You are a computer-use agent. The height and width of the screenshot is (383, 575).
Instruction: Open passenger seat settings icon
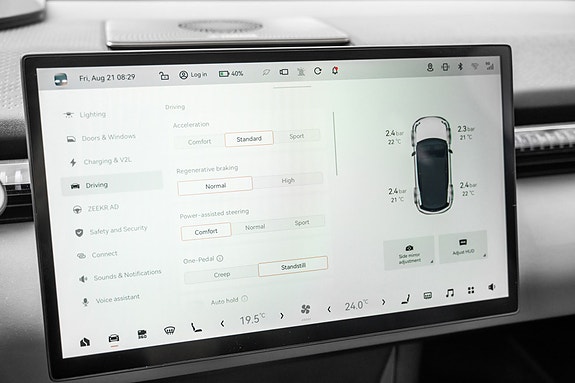coord(406,299)
